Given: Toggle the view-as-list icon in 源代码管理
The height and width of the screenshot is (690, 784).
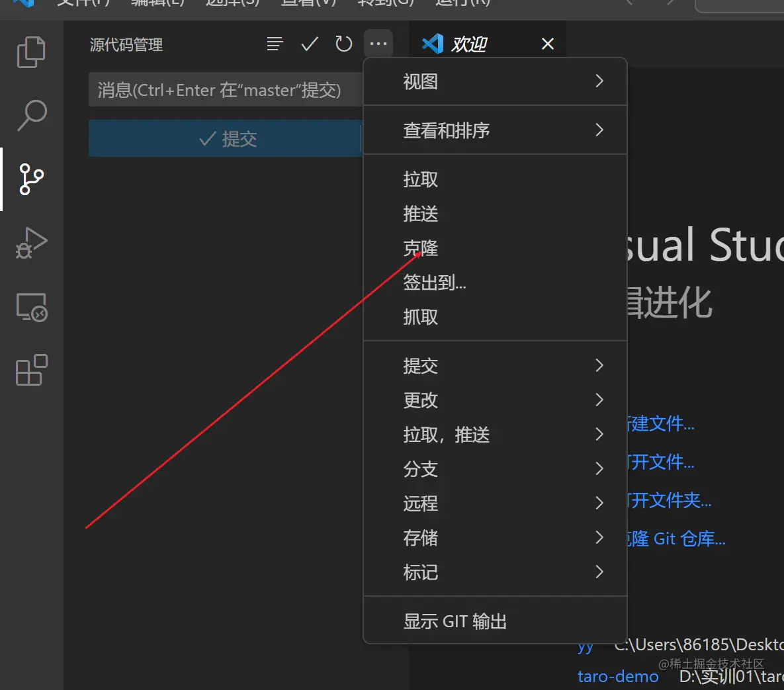Looking at the screenshot, I should pos(275,44).
